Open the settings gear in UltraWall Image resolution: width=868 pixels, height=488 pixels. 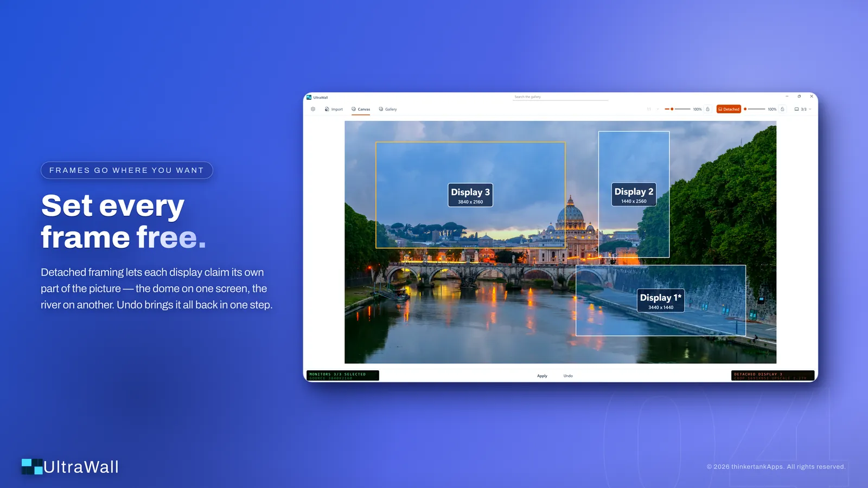313,109
